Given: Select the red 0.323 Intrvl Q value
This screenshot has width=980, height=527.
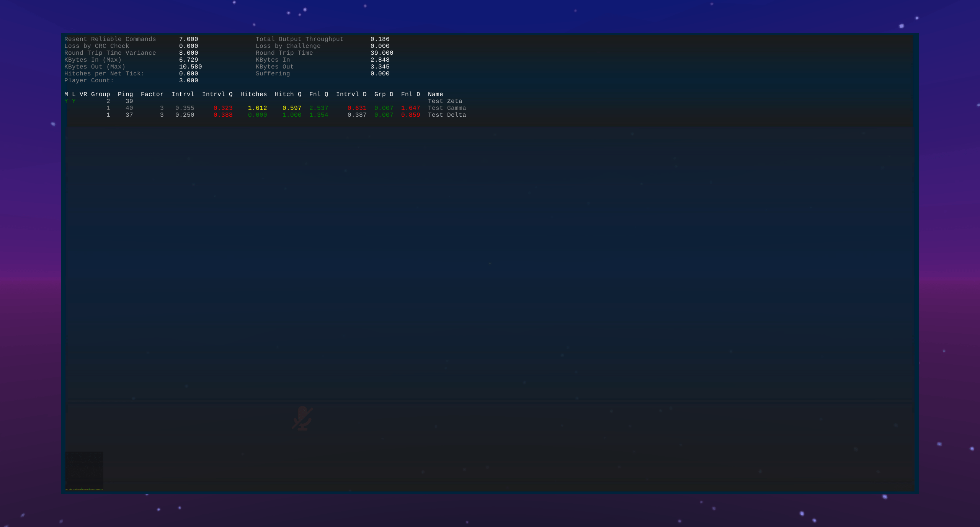Looking at the screenshot, I should click(x=223, y=108).
